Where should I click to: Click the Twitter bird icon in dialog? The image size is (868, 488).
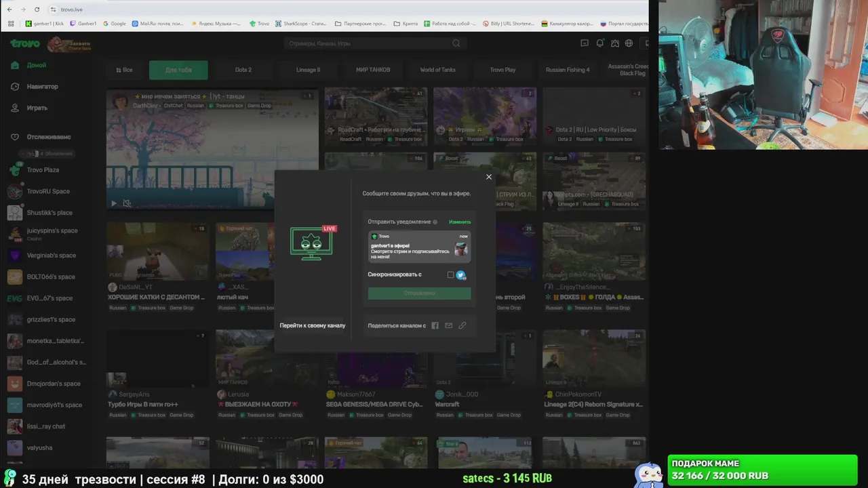coord(461,274)
